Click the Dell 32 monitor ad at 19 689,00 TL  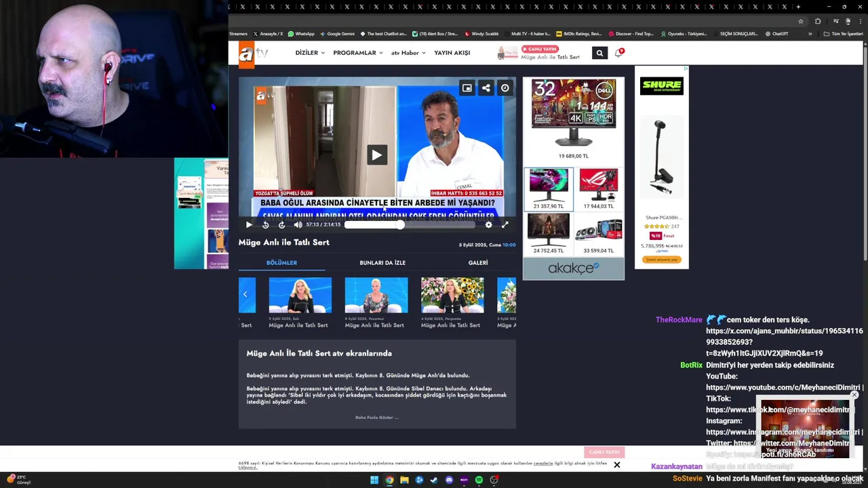click(574, 119)
